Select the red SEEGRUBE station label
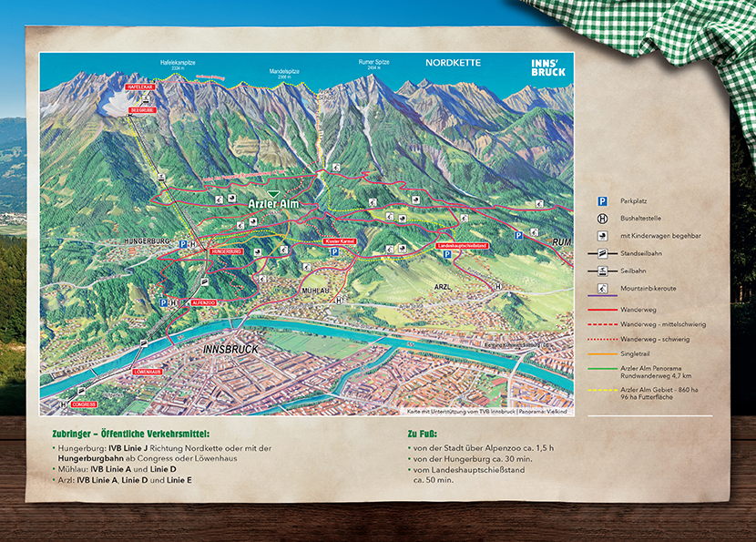Screen dimensions: 756x542 pyautogui.click(x=142, y=110)
